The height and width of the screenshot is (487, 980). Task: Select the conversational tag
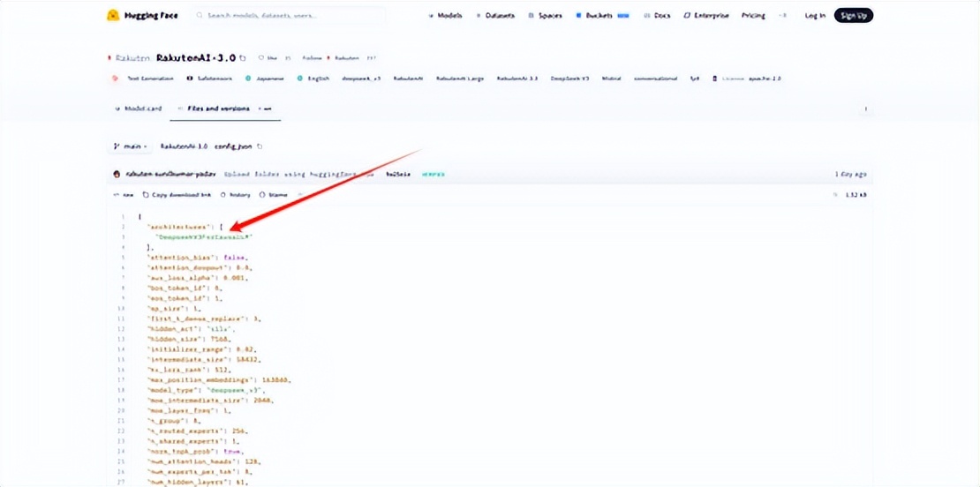655,79
